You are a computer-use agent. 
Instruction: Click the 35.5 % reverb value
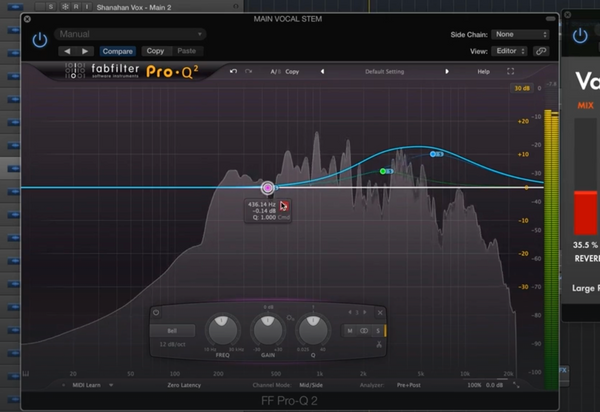(x=585, y=245)
